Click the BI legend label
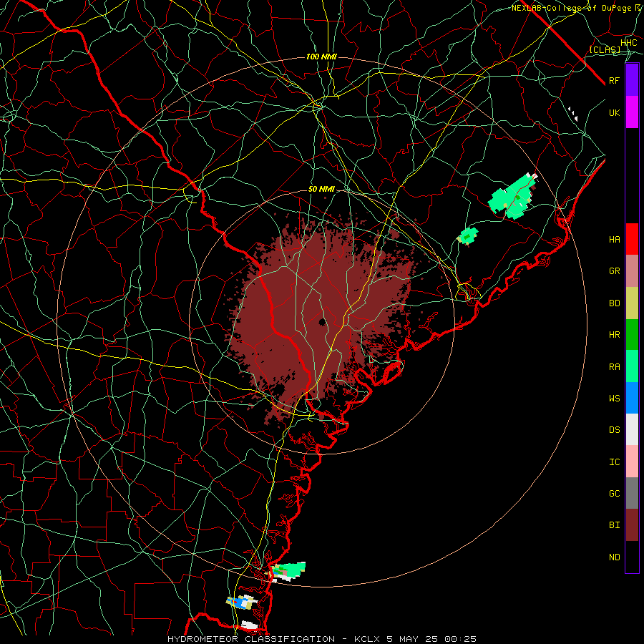The width and height of the screenshot is (644, 644). coord(614,525)
